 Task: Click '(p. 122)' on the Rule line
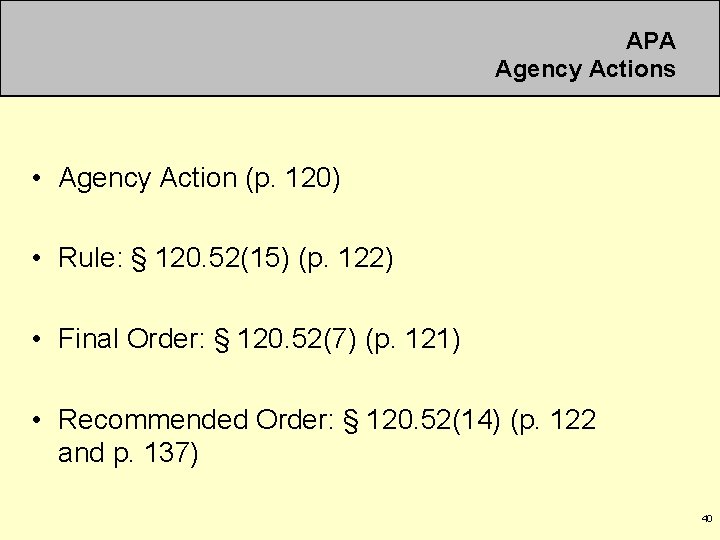click(x=346, y=259)
